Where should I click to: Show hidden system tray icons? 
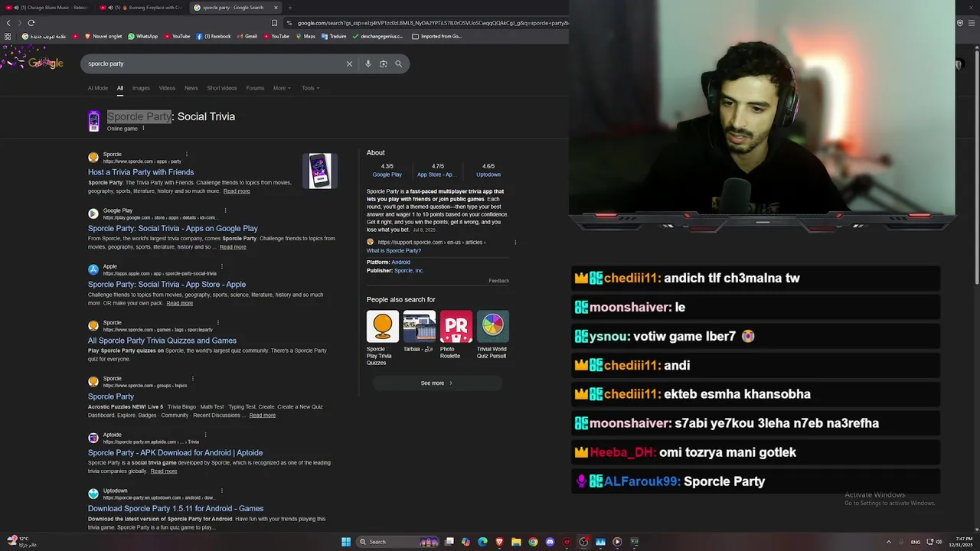point(888,542)
